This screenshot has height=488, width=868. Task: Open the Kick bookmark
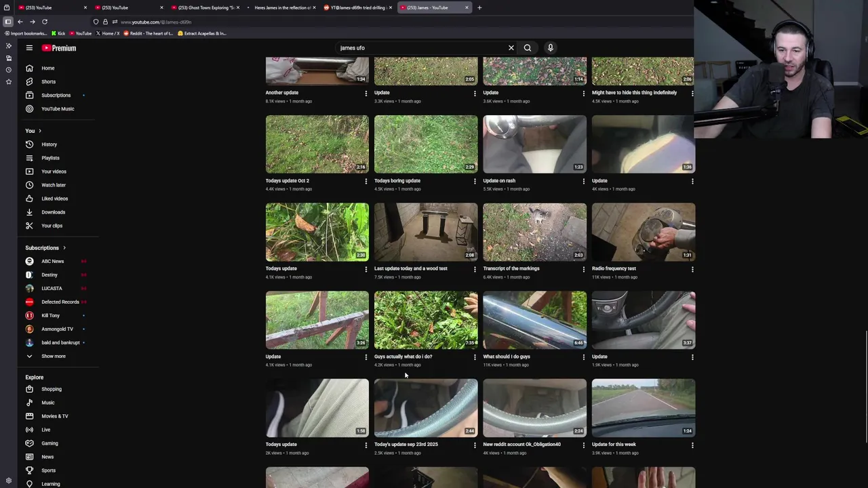58,33
